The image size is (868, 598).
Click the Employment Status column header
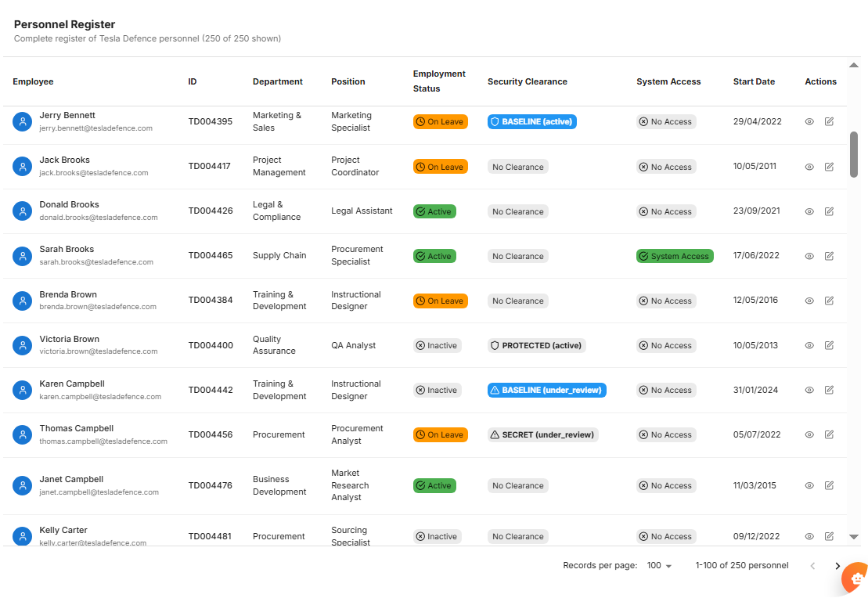(x=439, y=81)
